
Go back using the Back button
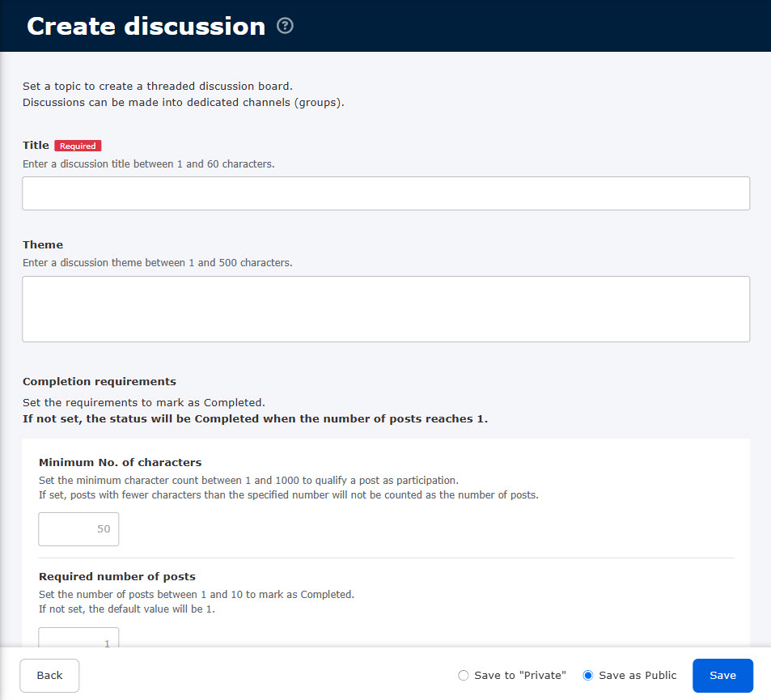[x=49, y=676]
